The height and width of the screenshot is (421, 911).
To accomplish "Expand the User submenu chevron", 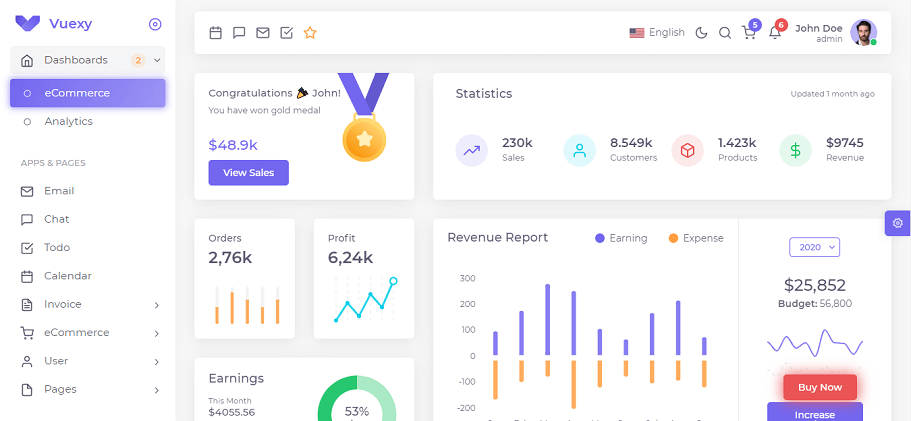I will (157, 362).
